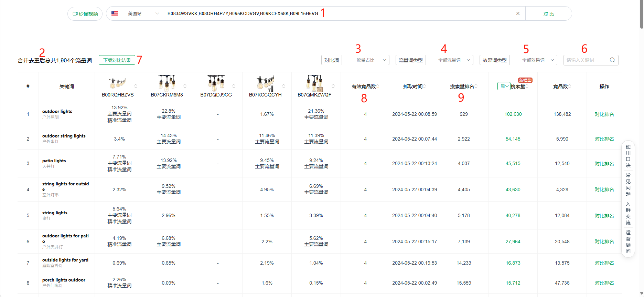Viewport: 644px width, 297px height.
Task: Sort by B07KCCQCYH column arrows
Action: tap(283, 86)
